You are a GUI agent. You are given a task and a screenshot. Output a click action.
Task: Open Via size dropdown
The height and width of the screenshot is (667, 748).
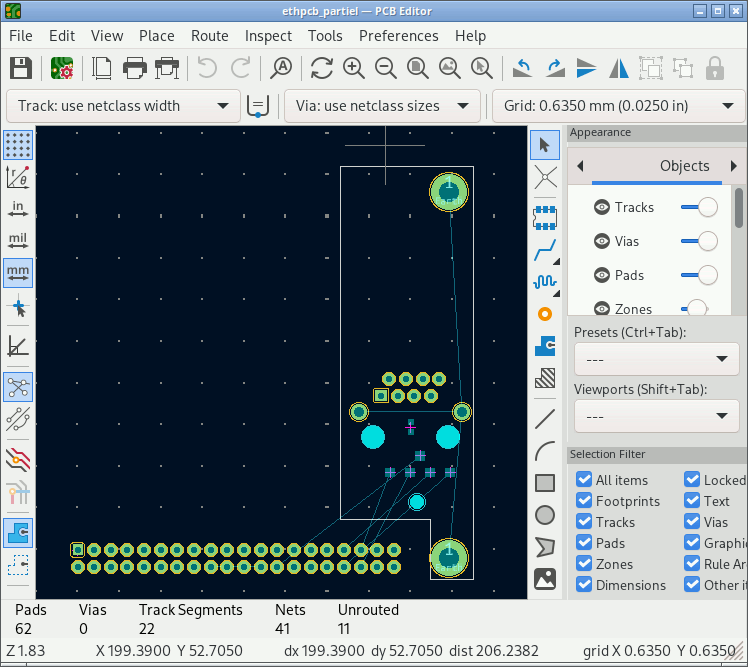(x=382, y=106)
